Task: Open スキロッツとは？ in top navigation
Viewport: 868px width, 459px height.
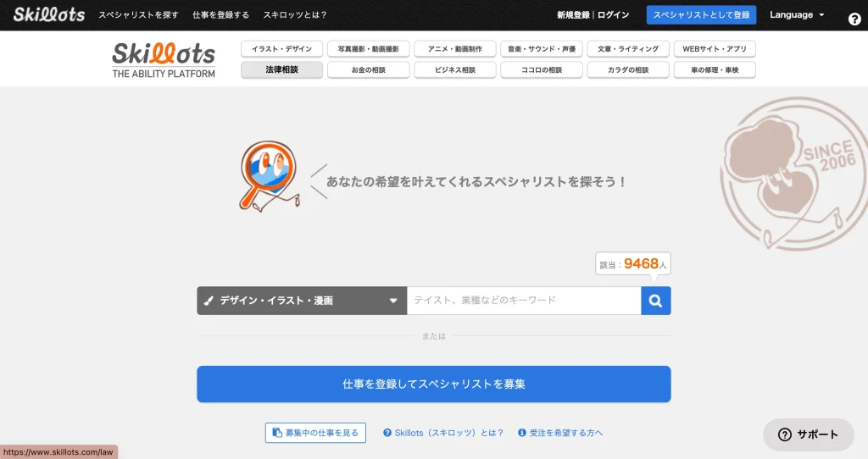Action: pos(295,15)
